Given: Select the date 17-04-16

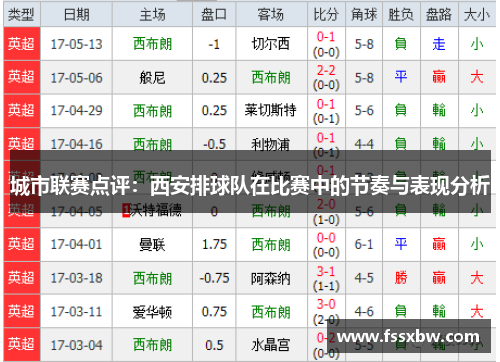Looking at the screenshot, I should 76,144.
